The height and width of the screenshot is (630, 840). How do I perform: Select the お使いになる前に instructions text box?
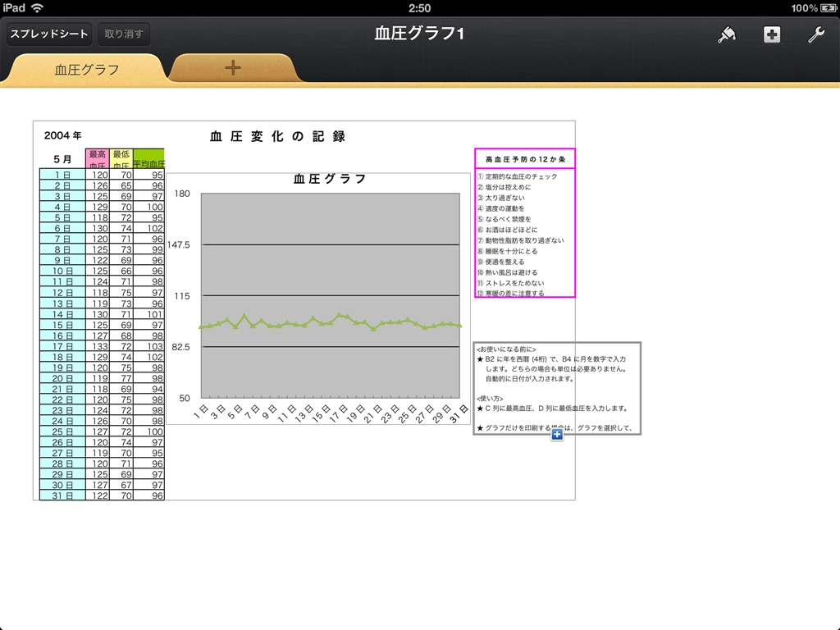[556, 386]
